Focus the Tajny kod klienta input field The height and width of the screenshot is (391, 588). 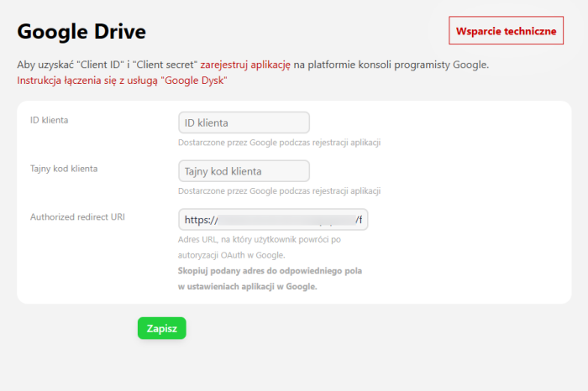(244, 171)
